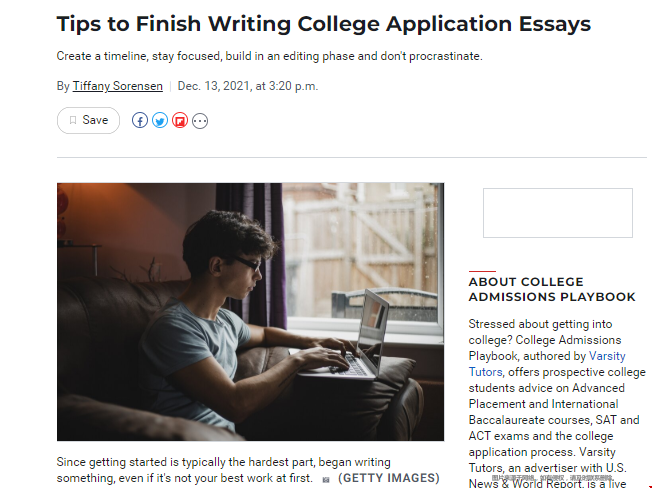
Task: Click the photo of the student typing on a laptop
Action: click(250, 312)
